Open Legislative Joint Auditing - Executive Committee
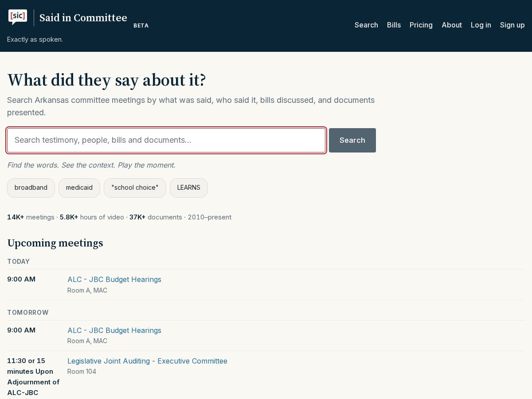 pyautogui.click(x=147, y=361)
